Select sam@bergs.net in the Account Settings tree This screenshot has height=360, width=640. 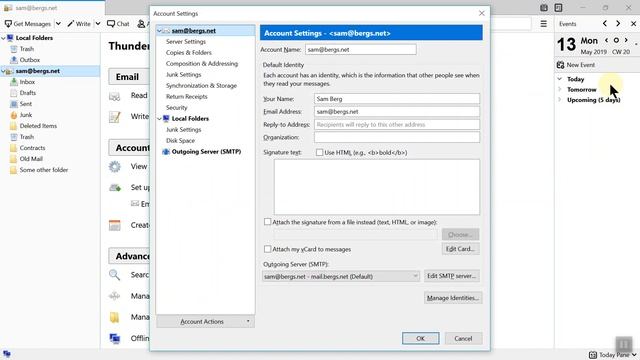point(193,31)
